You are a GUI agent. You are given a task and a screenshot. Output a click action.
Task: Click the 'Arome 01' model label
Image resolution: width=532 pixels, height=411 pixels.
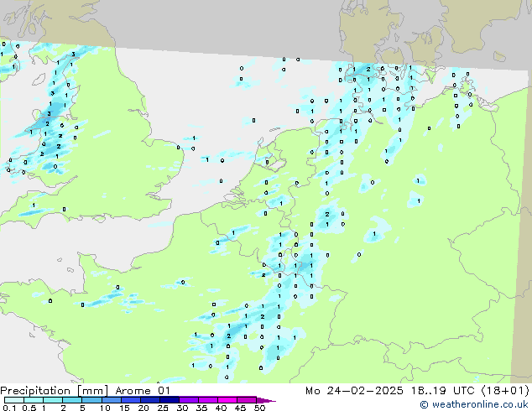coord(143,391)
